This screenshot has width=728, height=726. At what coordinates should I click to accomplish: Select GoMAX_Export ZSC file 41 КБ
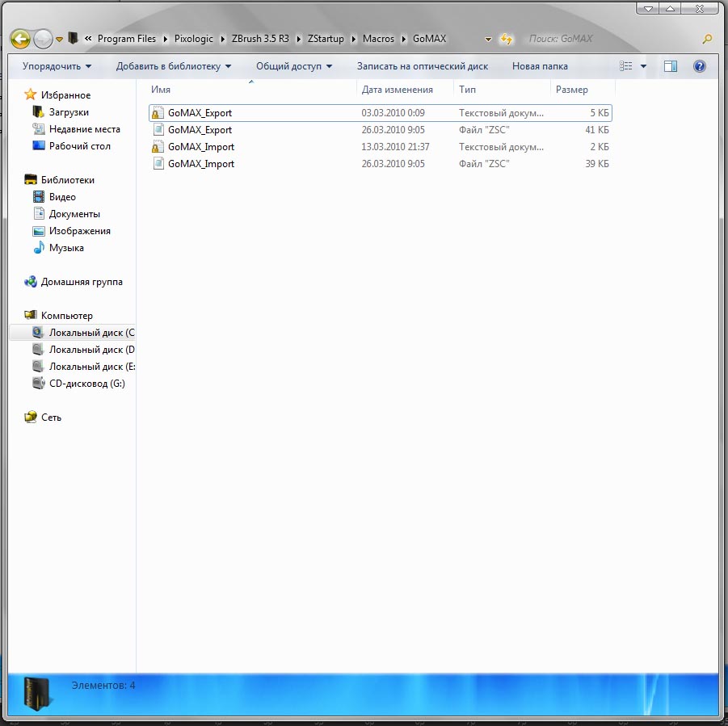[x=381, y=130]
